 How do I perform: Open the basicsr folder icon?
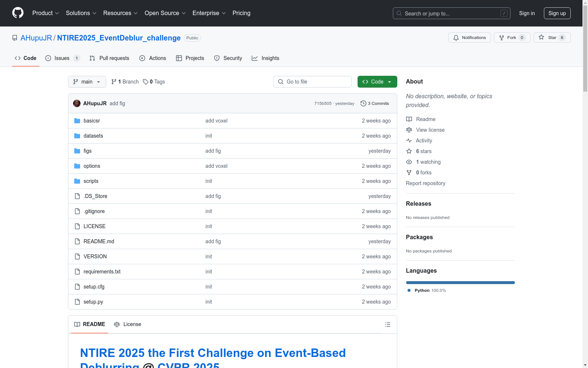pos(77,121)
